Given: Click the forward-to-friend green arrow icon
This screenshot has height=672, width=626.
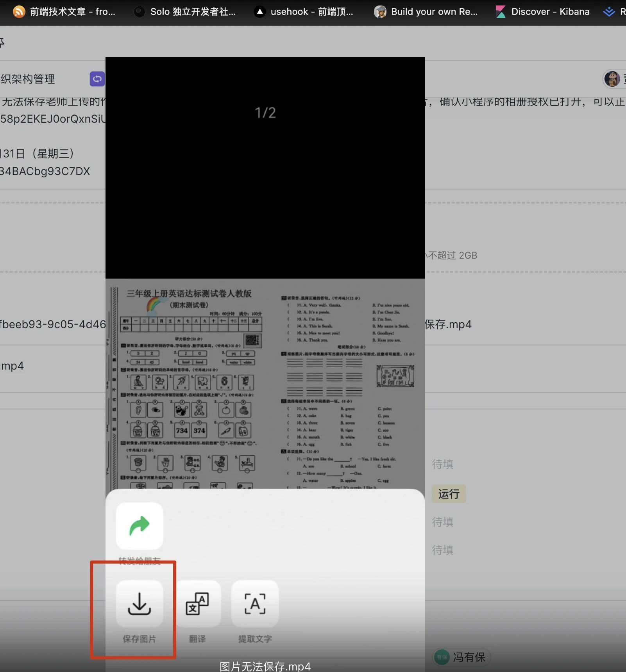Looking at the screenshot, I should click(x=140, y=525).
